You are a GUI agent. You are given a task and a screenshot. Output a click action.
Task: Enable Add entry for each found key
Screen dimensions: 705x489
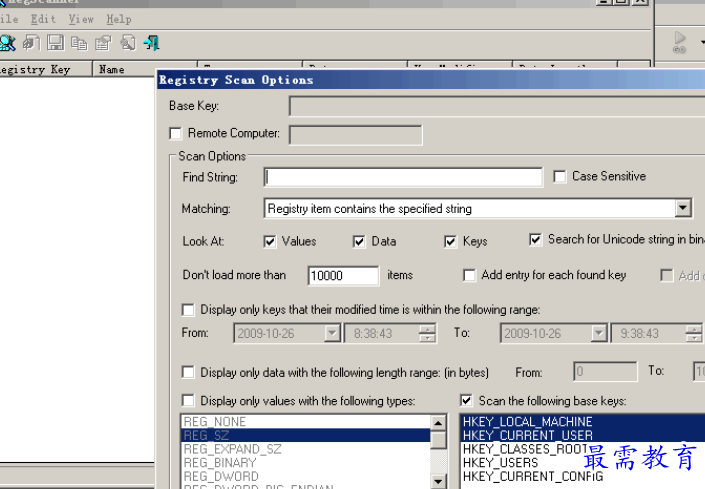coord(469,275)
